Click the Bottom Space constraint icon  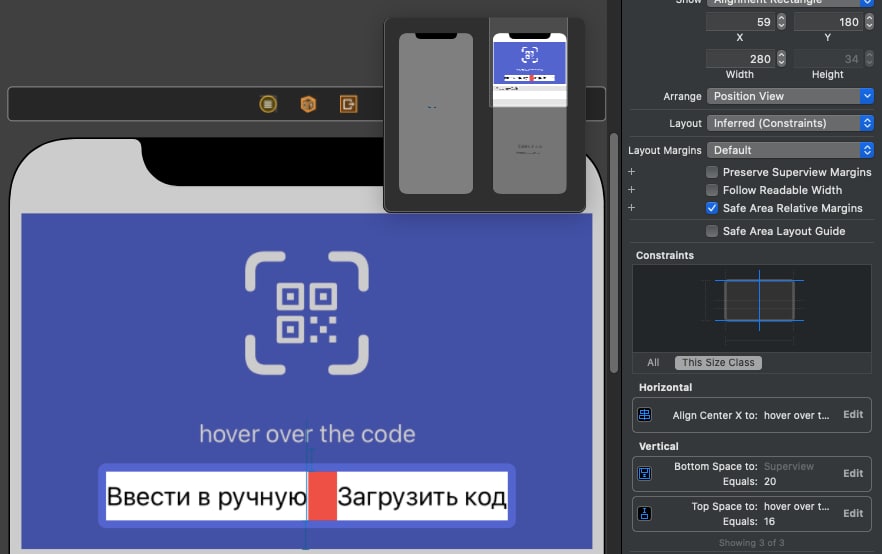645,474
